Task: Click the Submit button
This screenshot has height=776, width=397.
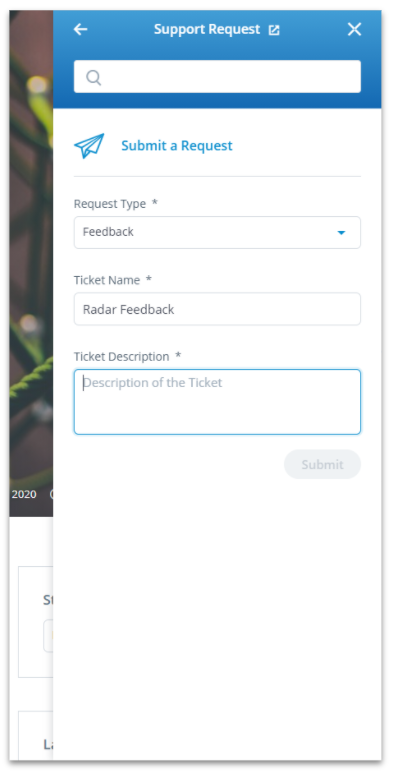Action: point(322,464)
